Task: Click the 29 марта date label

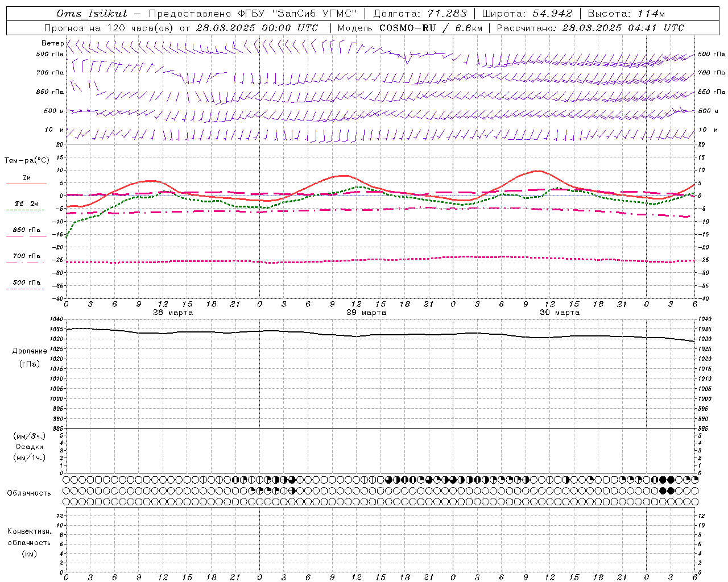Action: (366, 313)
